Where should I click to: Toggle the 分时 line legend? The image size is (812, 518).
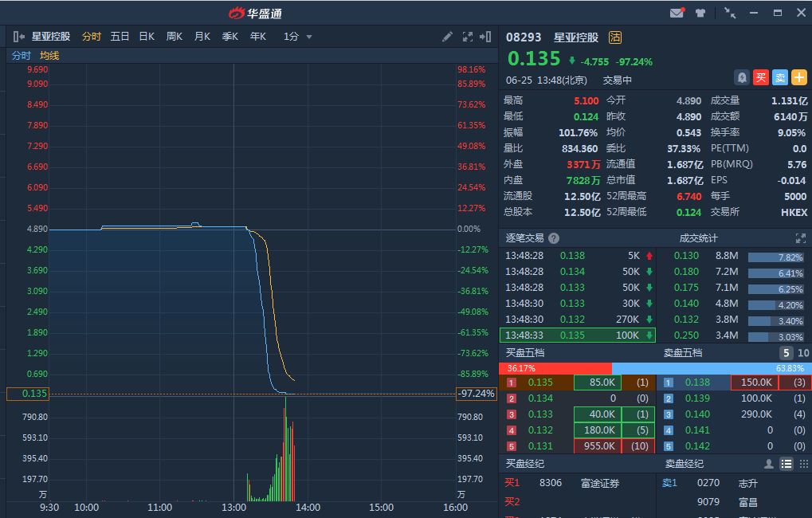[22, 56]
